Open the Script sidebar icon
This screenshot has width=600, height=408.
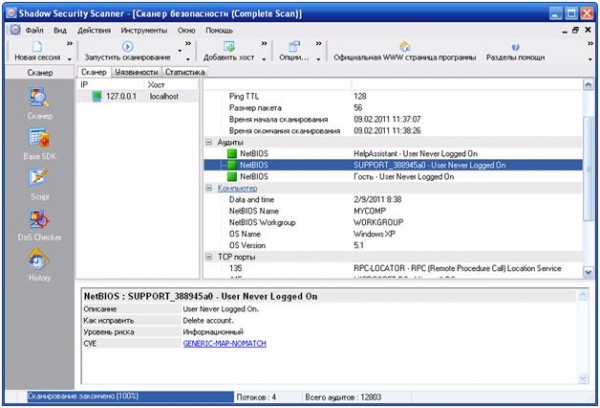(x=39, y=179)
